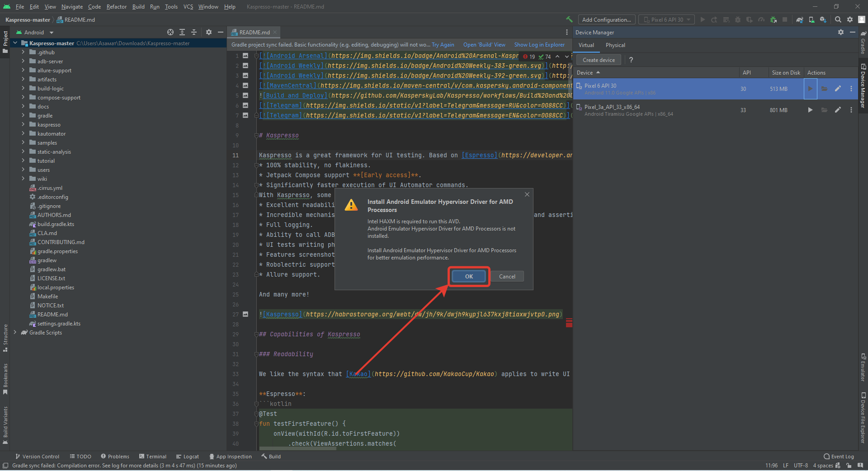The height and width of the screenshot is (471, 868).
Task: Edit the Pixel 6 API 30 device
Action: pos(838,89)
